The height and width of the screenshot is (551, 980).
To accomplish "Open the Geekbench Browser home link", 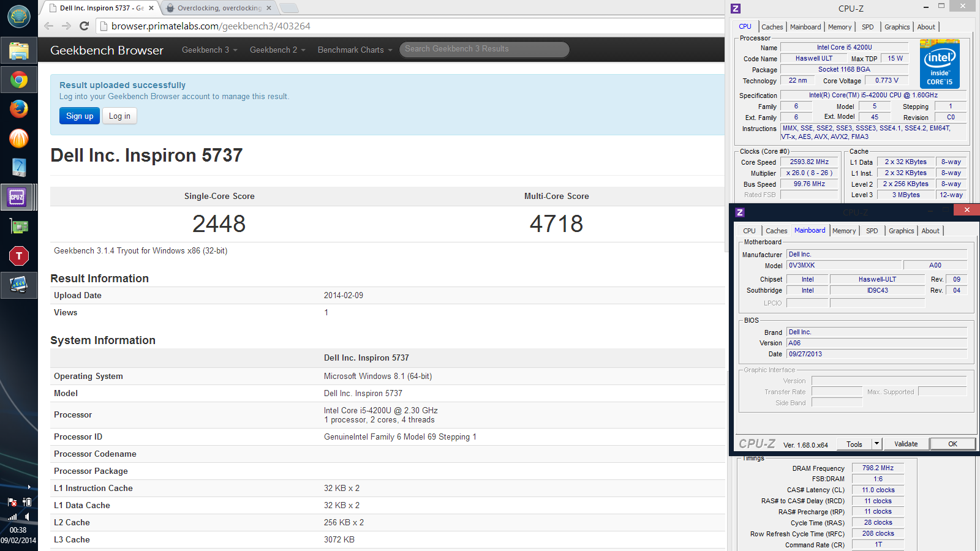I will click(107, 50).
